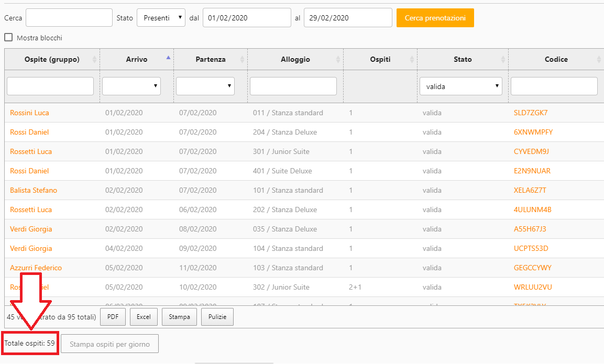Sort by the Partenza column sort icon

pos(242,60)
